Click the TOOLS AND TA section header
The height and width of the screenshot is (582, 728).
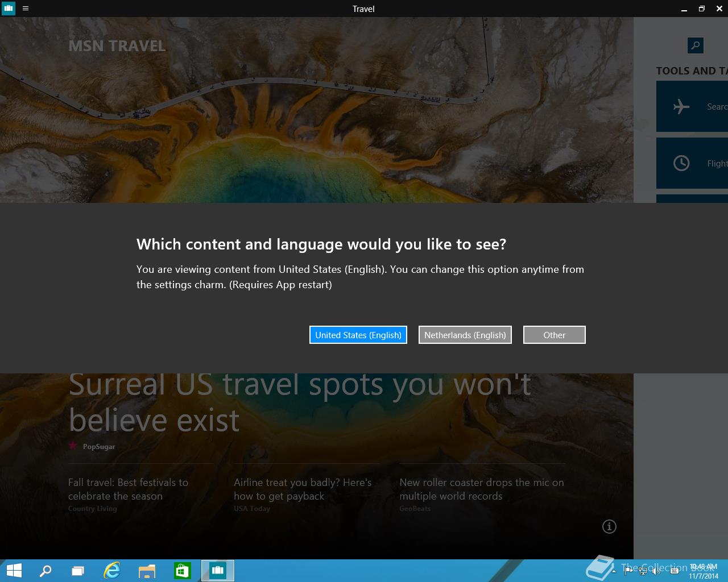coord(692,71)
